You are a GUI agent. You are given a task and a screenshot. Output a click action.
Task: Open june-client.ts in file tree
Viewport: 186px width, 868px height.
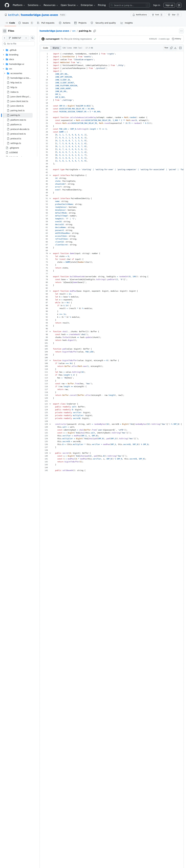pos(17,106)
